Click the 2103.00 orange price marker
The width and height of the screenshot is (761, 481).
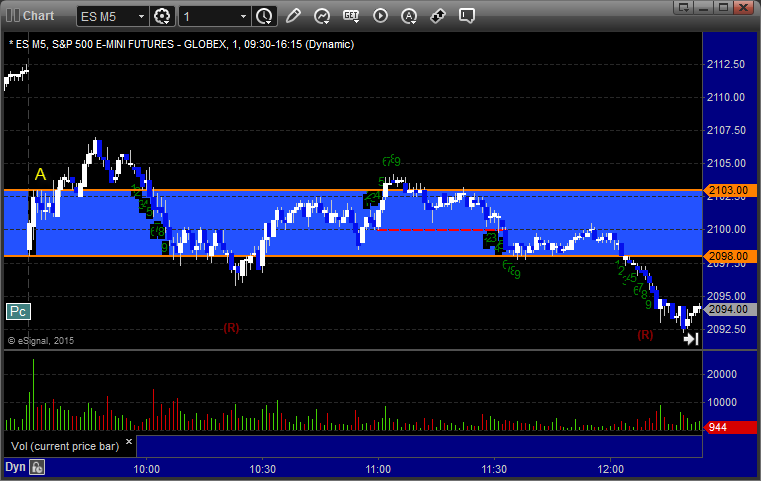pos(730,190)
